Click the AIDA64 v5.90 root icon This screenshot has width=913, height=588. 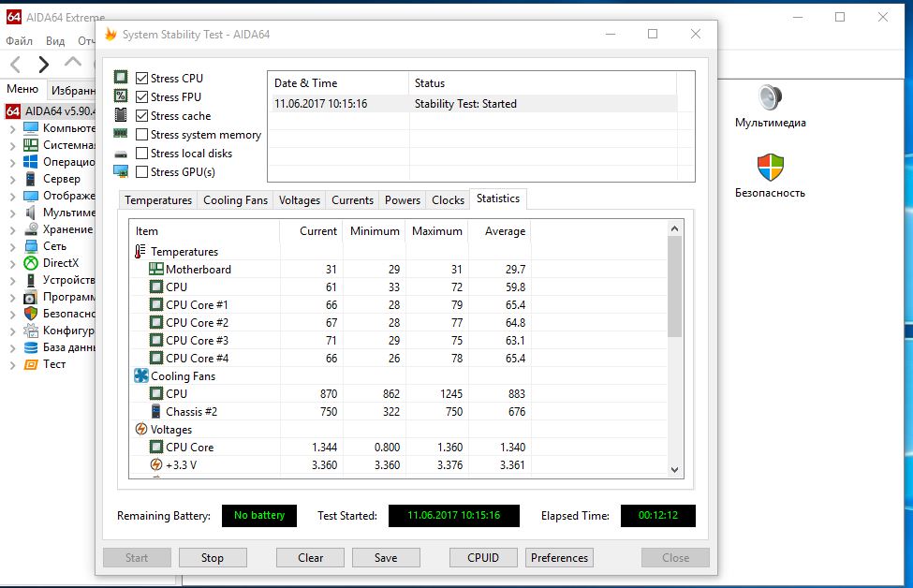(x=13, y=110)
